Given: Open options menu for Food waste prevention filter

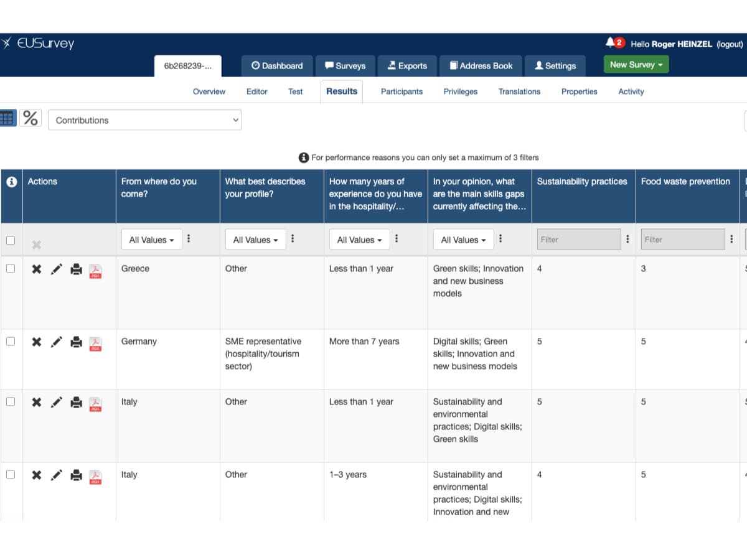Looking at the screenshot, I should [x=731, y=239].
